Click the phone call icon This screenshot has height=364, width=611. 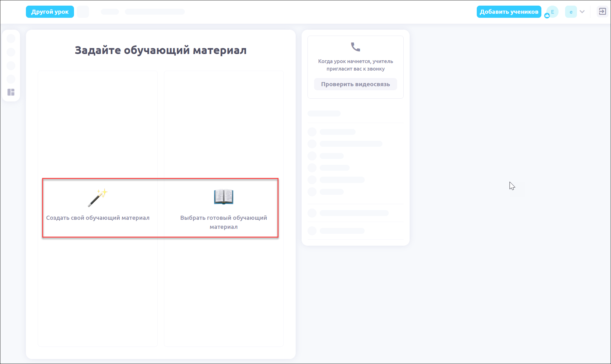click(355, 47)
